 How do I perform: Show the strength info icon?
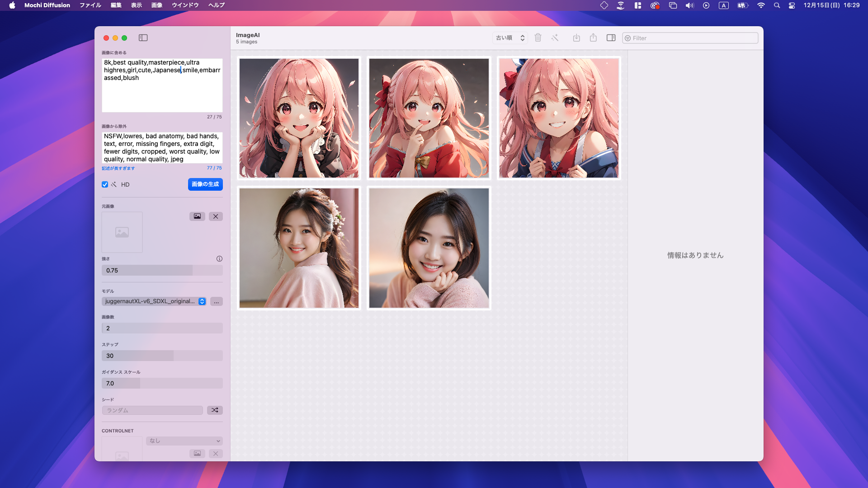pos(219,259)
